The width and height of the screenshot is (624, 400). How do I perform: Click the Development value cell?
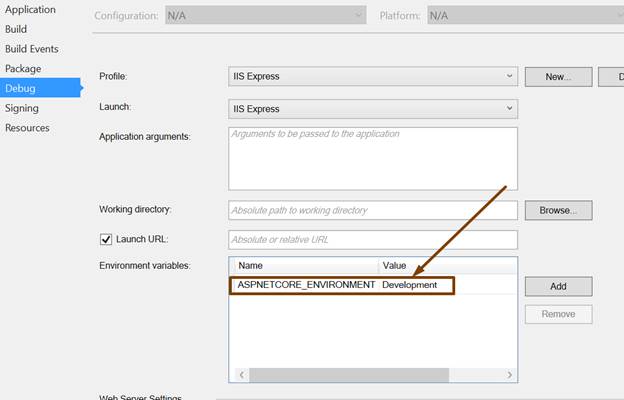point(410,285)
